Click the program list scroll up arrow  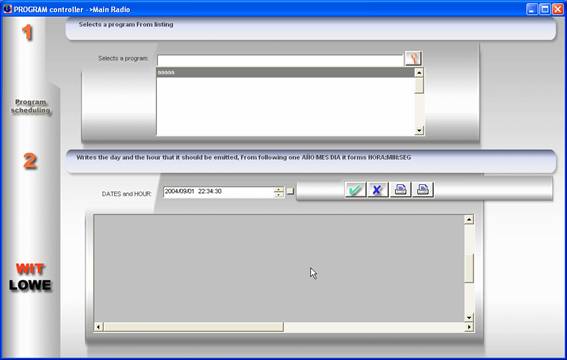(419, 73)
